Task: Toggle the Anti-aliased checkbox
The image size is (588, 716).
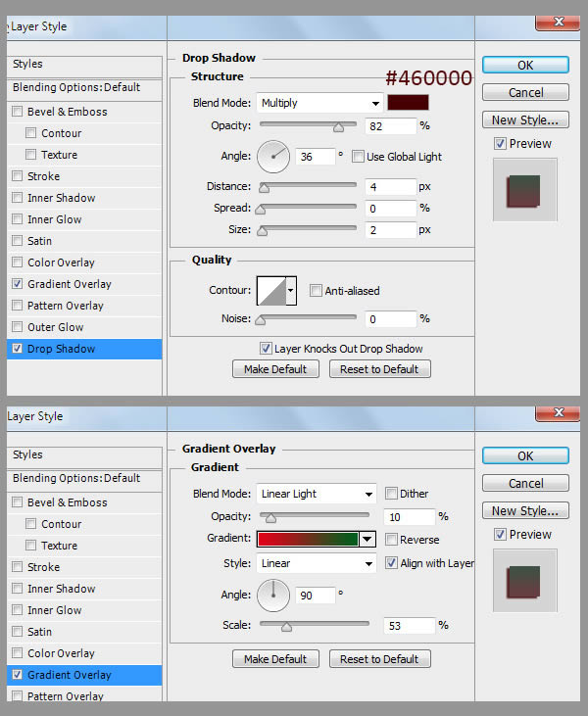Action: click(x=316, y=291)
